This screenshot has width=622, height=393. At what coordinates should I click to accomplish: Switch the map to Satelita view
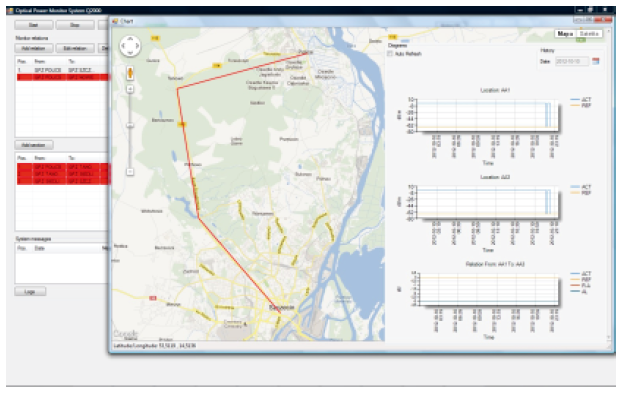(x=589, y=34)
